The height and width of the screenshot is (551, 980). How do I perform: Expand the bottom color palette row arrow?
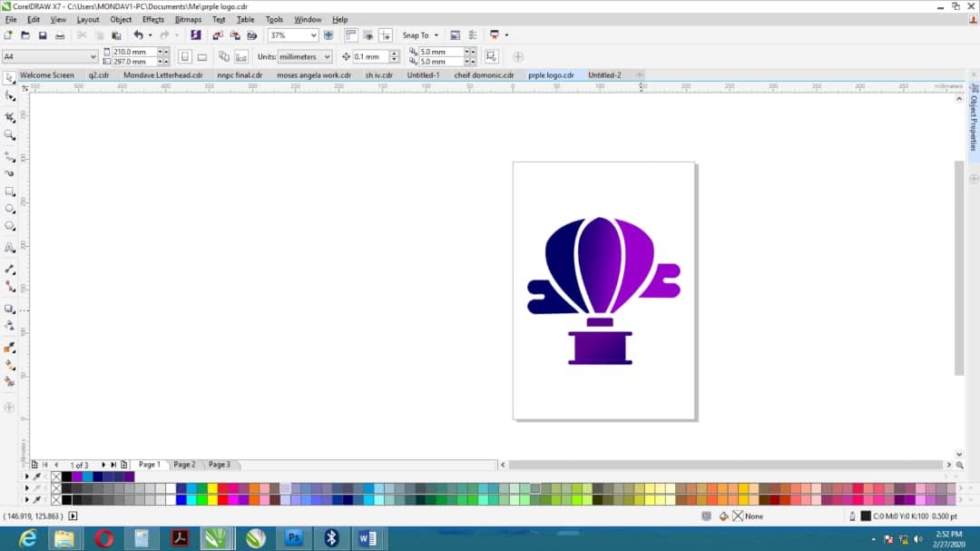[x=26, y=500]
